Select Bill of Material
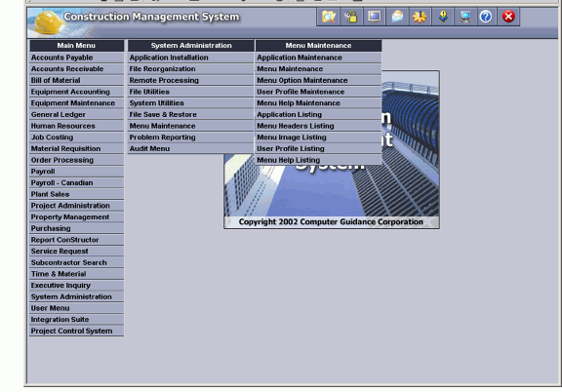 click(x=77, y=81)
